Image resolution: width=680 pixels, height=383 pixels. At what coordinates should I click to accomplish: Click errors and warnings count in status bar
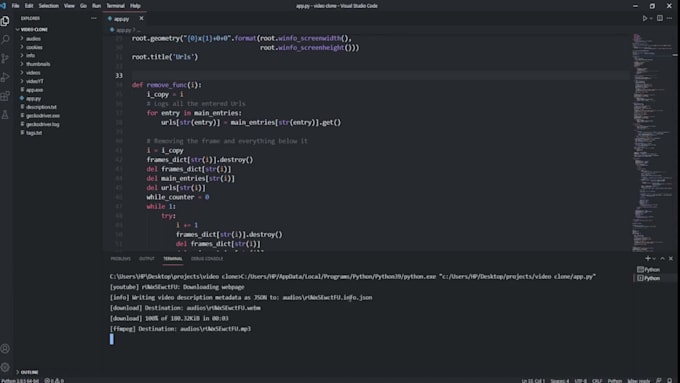coord(54,380)
